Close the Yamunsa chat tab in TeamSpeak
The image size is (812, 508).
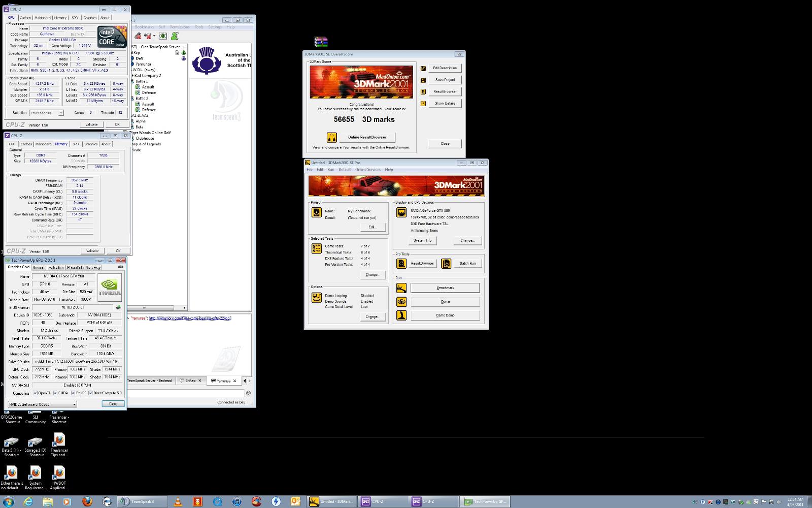tap(234, 381)
